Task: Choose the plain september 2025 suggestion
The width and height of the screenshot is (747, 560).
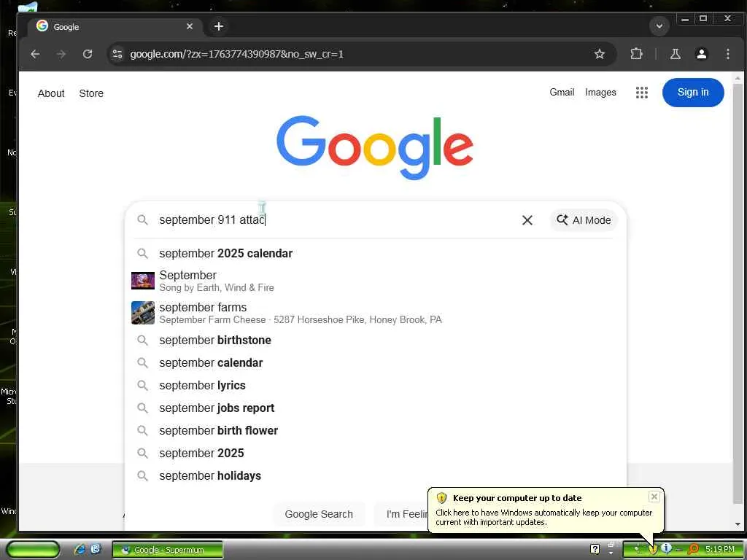Action: [376, 454]
